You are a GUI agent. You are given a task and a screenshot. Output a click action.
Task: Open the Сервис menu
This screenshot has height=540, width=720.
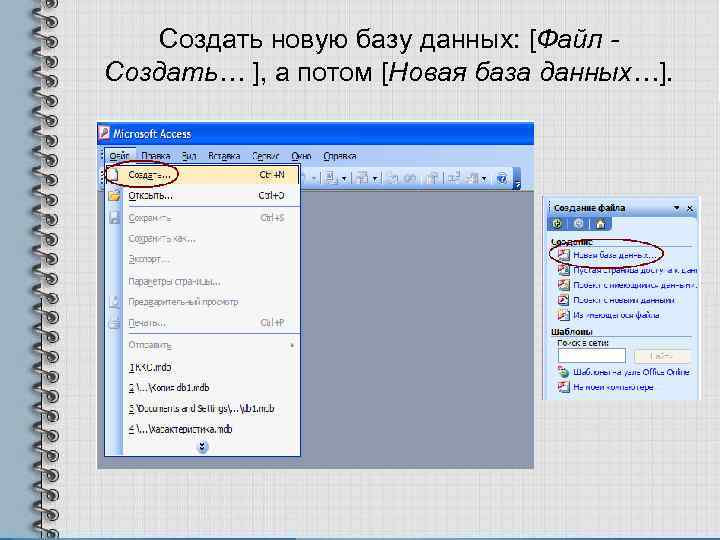pos(265,156)
